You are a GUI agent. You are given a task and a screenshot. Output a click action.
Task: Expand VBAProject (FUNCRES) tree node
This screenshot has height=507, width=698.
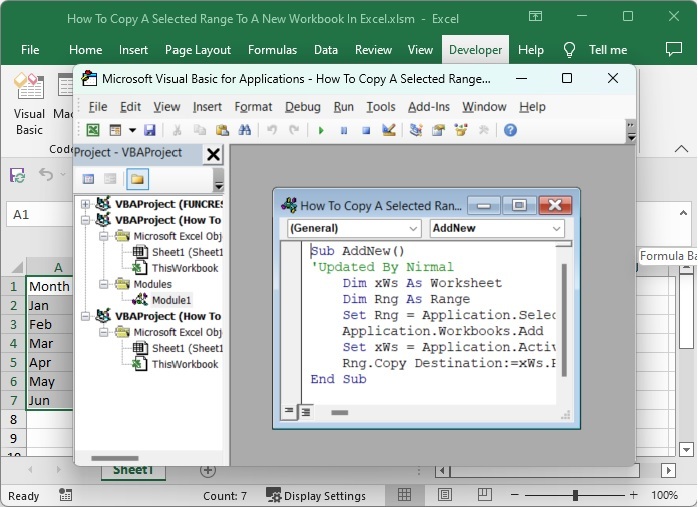coord(85,204)
